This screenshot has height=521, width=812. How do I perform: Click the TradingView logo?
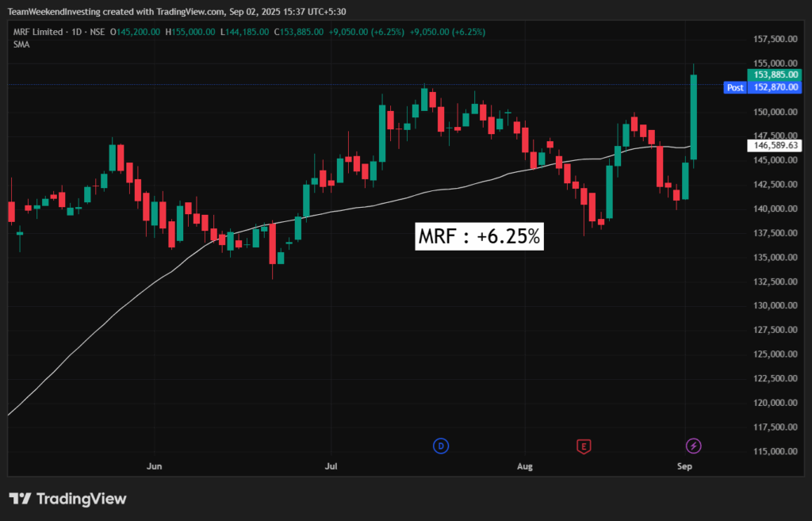pos(68,499)
